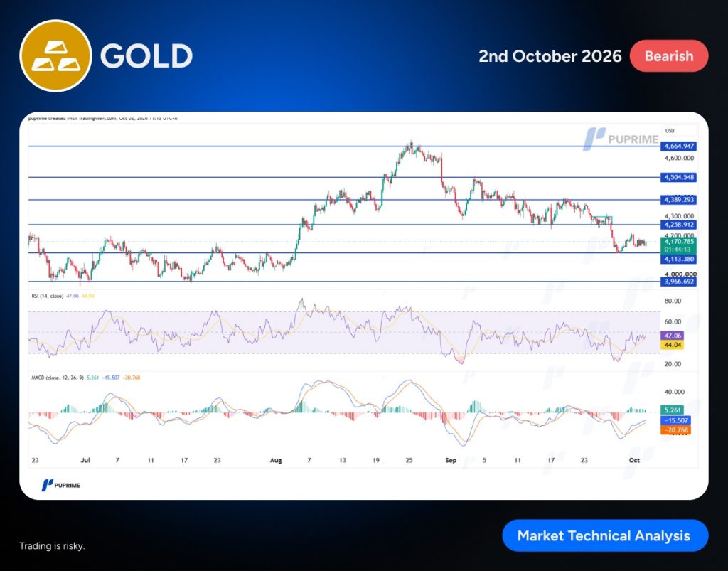Click the 13 date label on time axis
The height and width of the screenshot is (571, 728).
[x=342, y=461]
